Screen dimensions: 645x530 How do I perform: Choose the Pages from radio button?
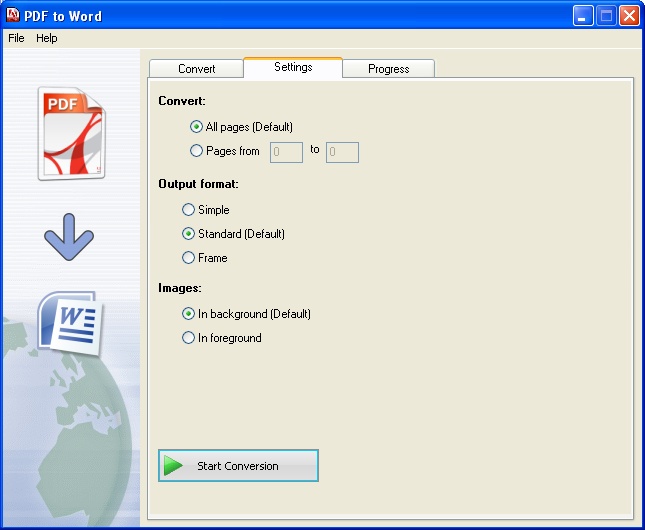pyautogui.click(x=196, y=151)
